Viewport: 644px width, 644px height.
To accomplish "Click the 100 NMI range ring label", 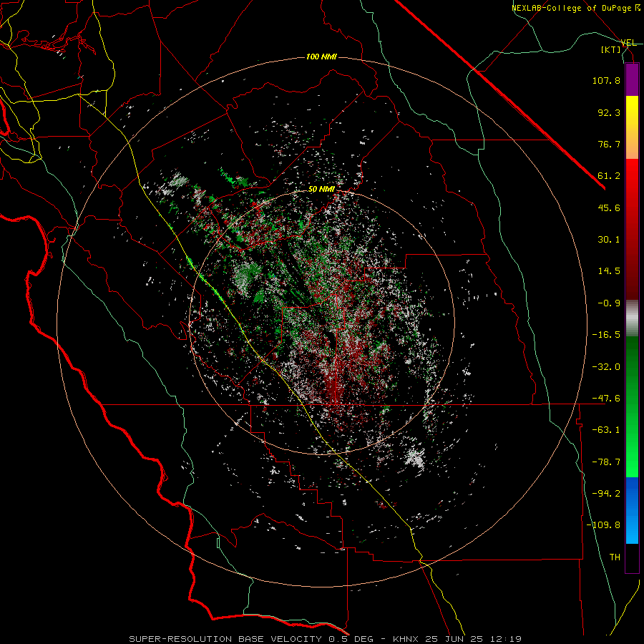I will click(x=321, y=57).
